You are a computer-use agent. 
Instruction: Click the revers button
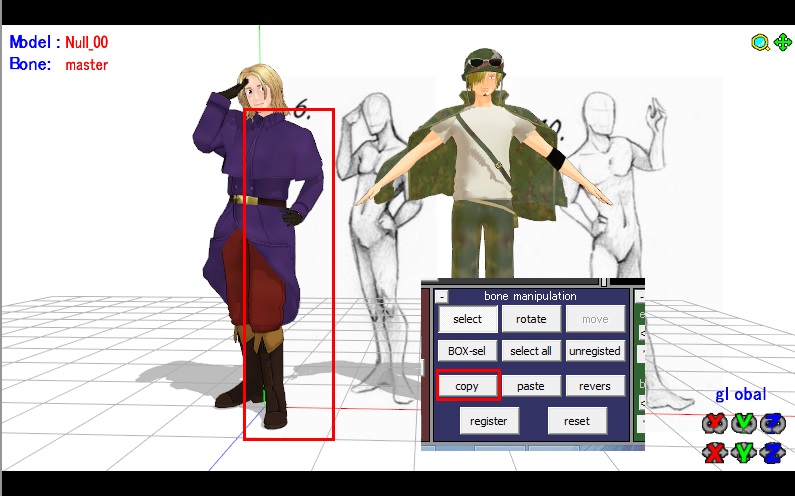595,386
